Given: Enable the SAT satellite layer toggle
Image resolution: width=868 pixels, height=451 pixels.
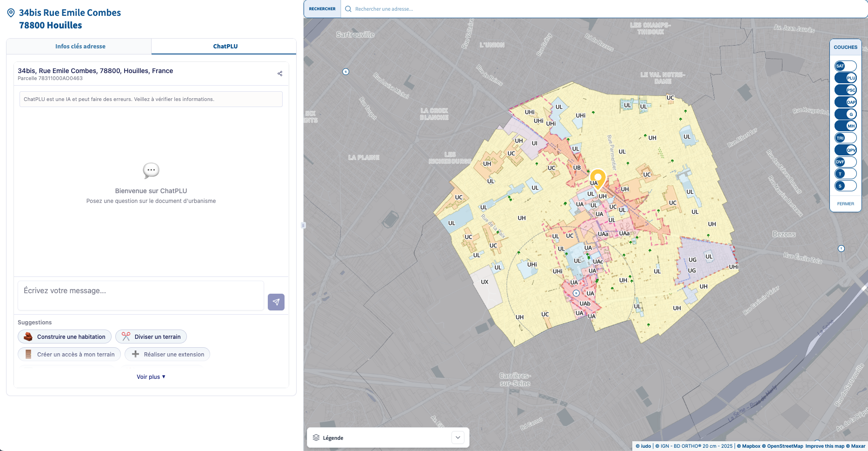Looking at the screenshot, I should pyautogui.click(x=845, y=66).
